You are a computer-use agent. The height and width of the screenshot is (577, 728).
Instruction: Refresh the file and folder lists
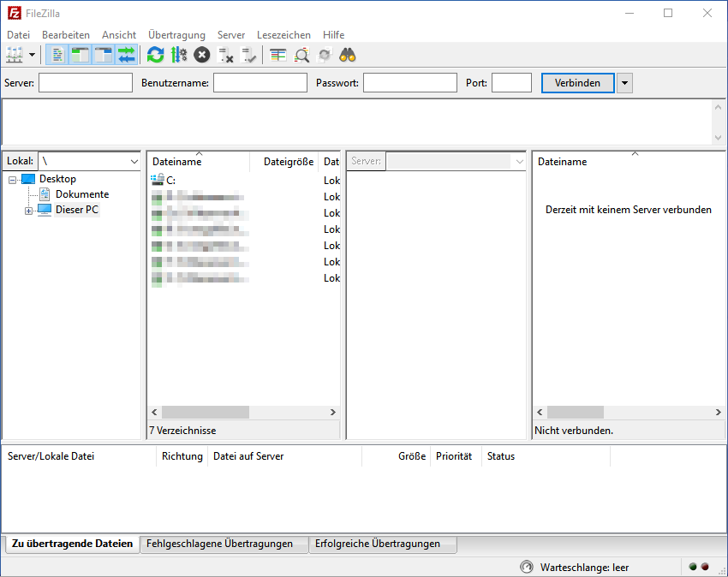point(155,55)
